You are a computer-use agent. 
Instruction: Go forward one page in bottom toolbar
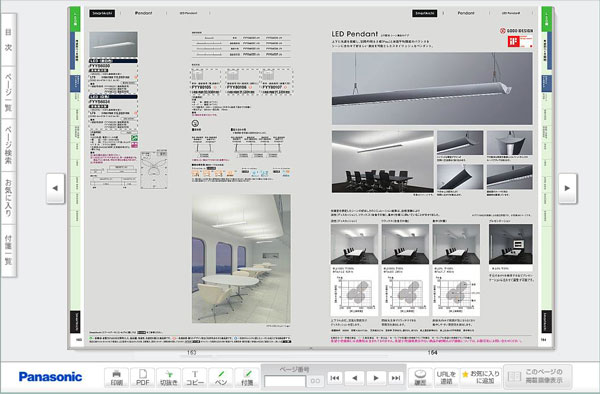click(x=376, y=378)
